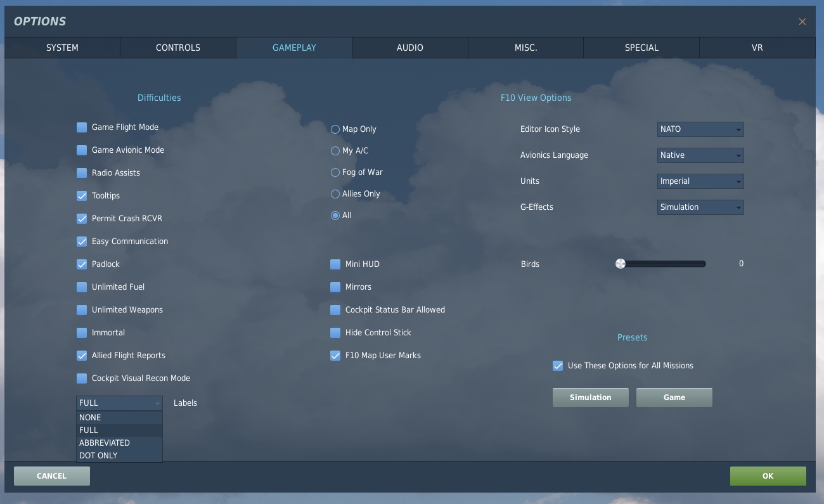
Task: Enable Game Flight Mode checkbox
Action: (x=82, y=127)
